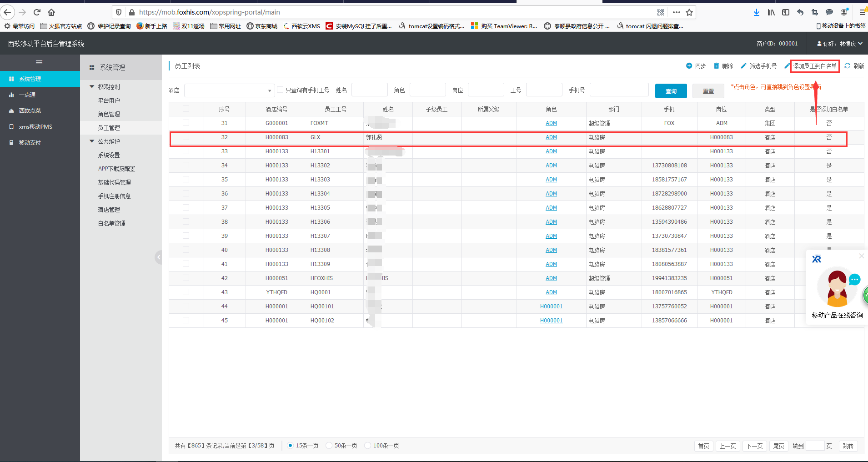The image size is (868, 462).
Task: Go back with the browser back arrow
Action: (x=8, y=12)
